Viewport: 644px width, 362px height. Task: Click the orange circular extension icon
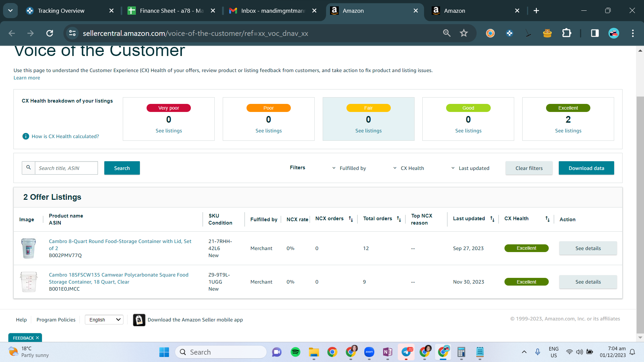490,33
